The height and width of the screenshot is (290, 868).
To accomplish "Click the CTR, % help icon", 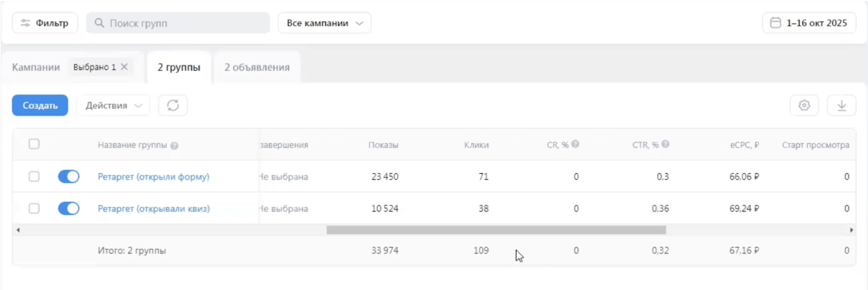I will tap(666, 145).
